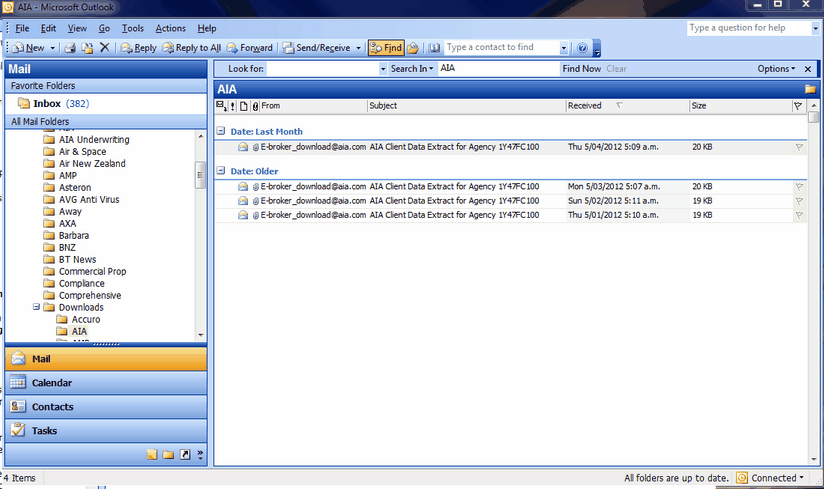Click the Forward button

(x=250, y=48)
